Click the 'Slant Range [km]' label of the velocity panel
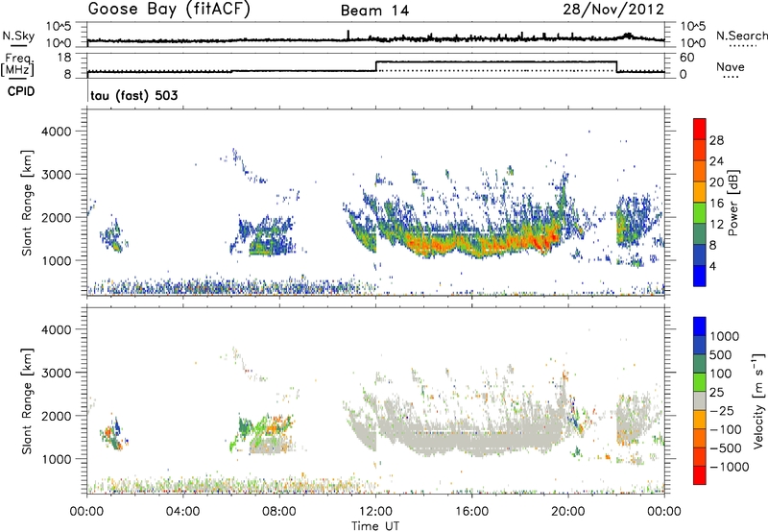This screenshot has width=768, height=532. 28,400
